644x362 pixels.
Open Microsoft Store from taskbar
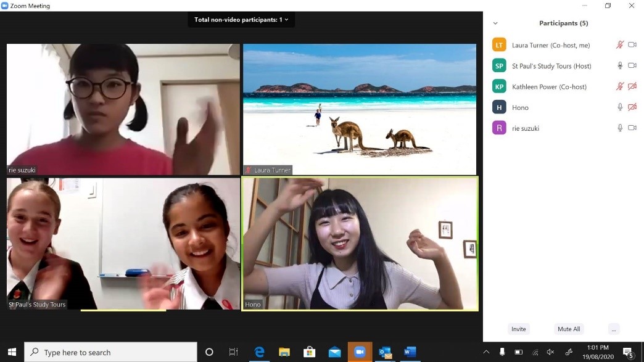(x=309, y=352)
